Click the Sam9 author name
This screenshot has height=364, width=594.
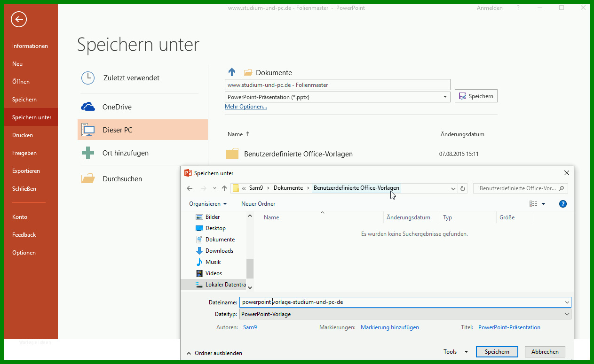249,327
